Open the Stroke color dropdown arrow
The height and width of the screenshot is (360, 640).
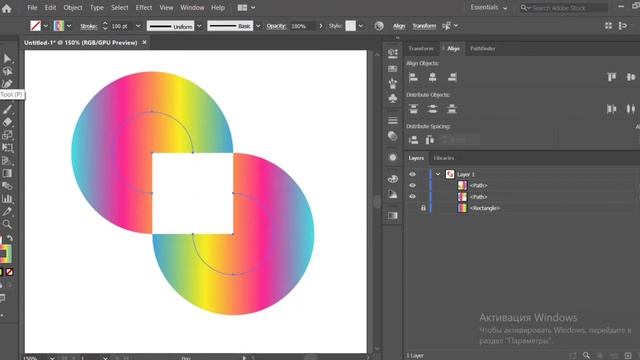click(x=69, y=26)
